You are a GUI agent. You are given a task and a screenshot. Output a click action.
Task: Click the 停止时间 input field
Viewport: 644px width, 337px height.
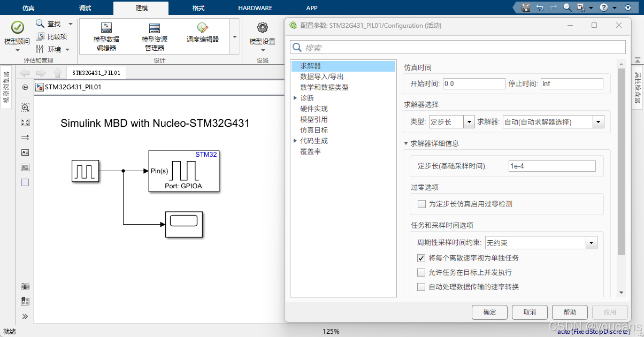click(x=572, y=83)
